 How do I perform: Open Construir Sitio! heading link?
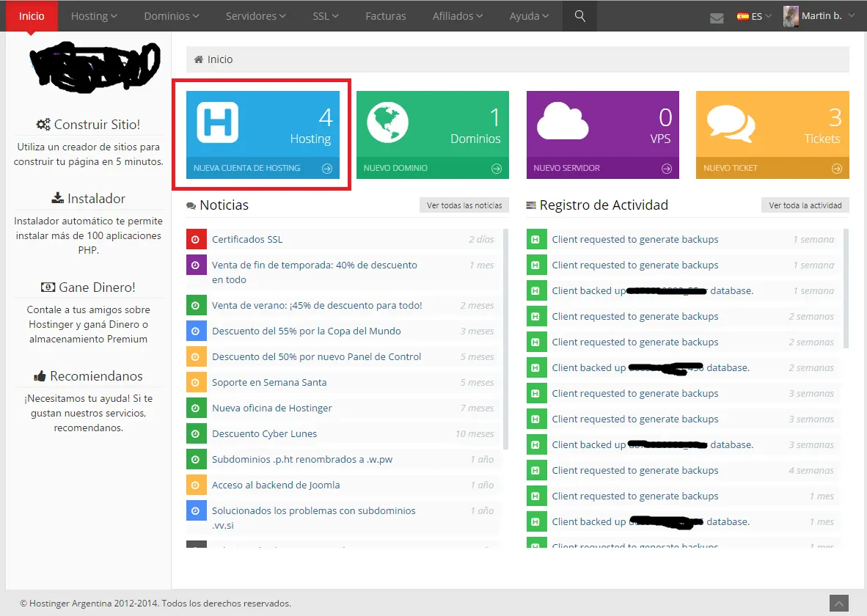[x=97, y=125]
